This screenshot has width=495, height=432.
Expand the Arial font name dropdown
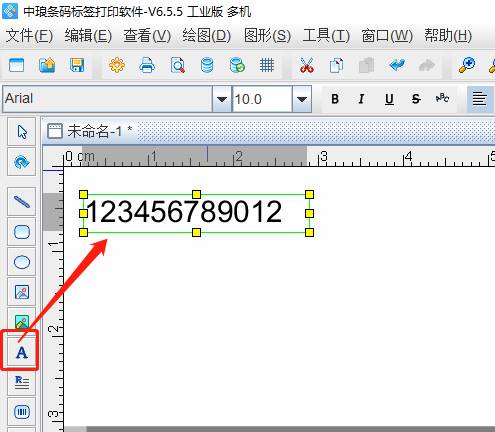[x=222, y=99]
